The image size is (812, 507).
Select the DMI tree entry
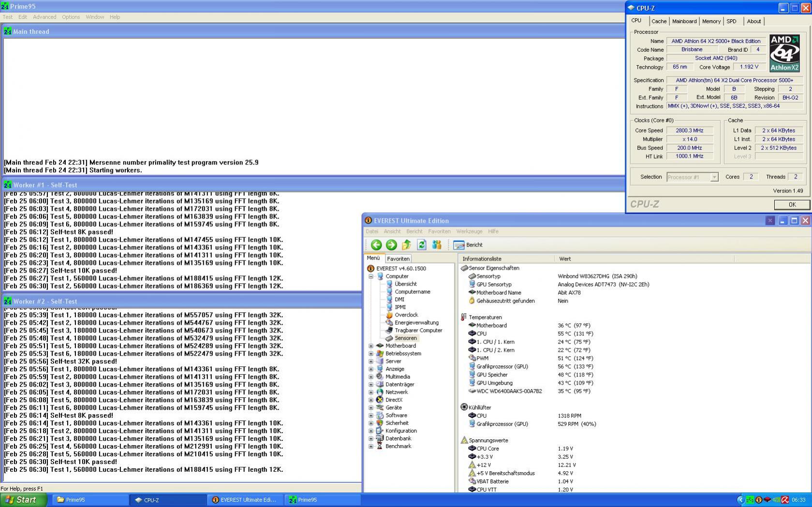coord(399,300)
